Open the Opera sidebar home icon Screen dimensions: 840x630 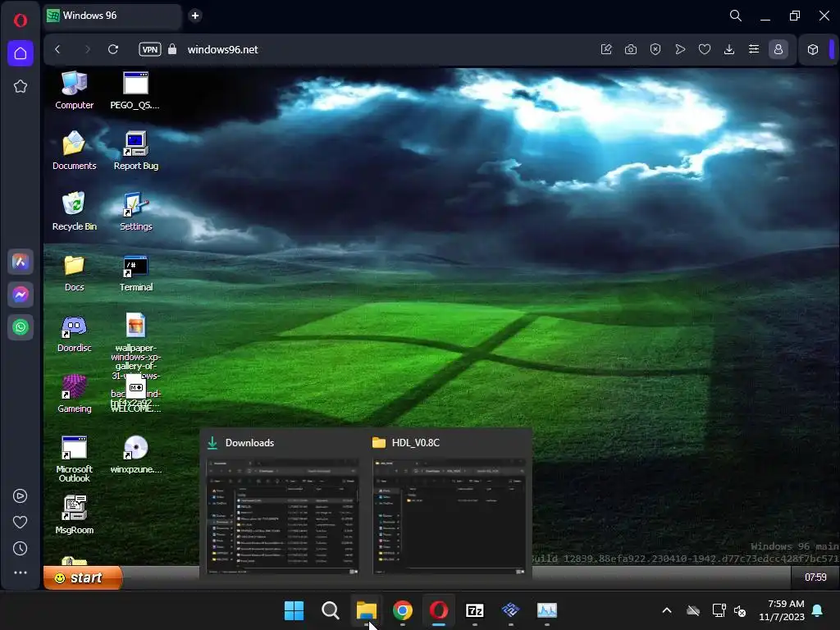point(21,53)
